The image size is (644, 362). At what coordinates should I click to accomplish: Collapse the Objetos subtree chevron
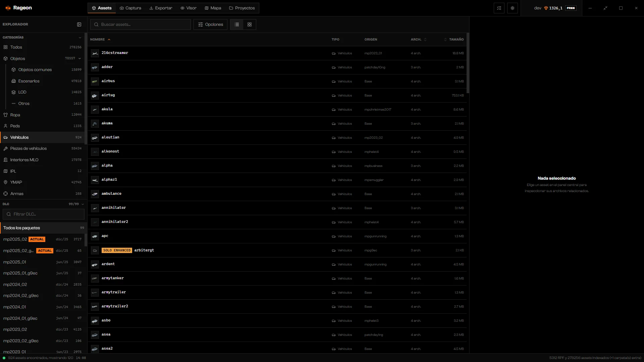point(80,58)
